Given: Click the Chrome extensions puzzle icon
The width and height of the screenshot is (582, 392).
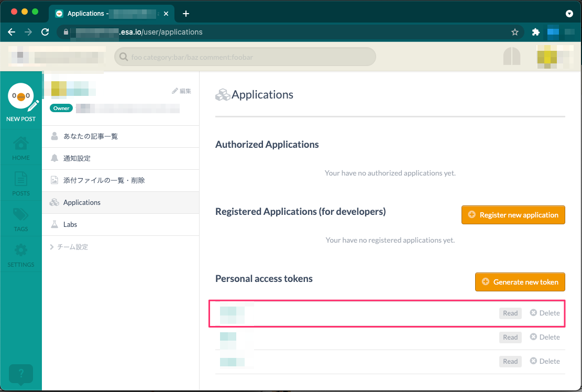Looking at the screenshot, I should point(535,32).
